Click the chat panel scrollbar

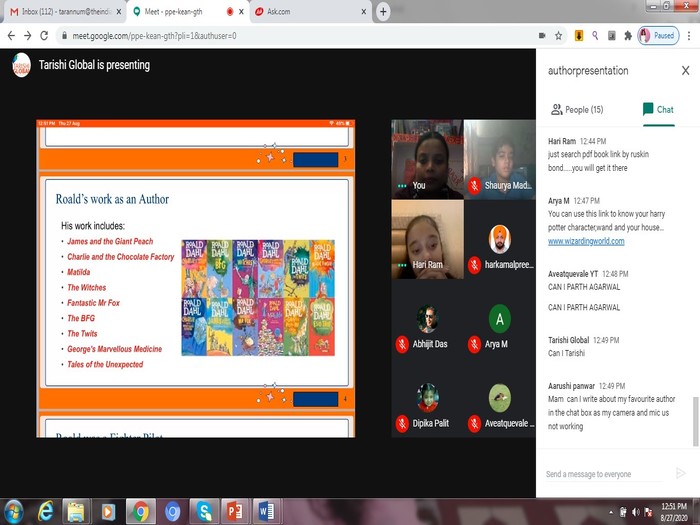pos(695,421)
